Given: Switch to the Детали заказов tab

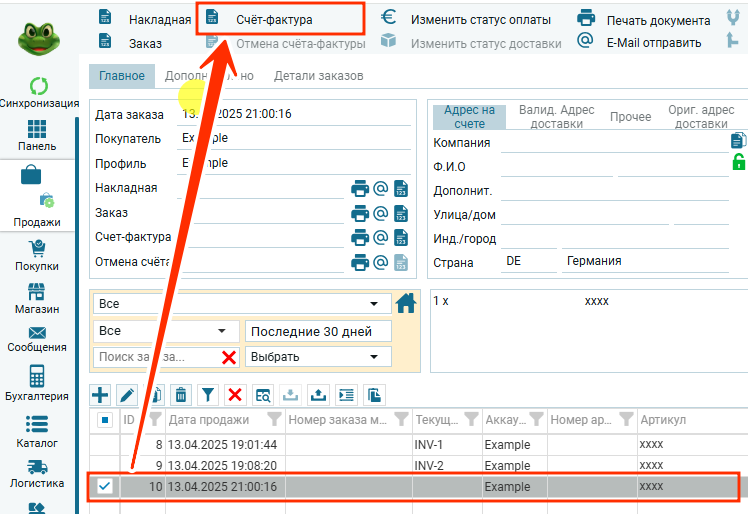Looking at the screenshot, I should tap(318, 76).
